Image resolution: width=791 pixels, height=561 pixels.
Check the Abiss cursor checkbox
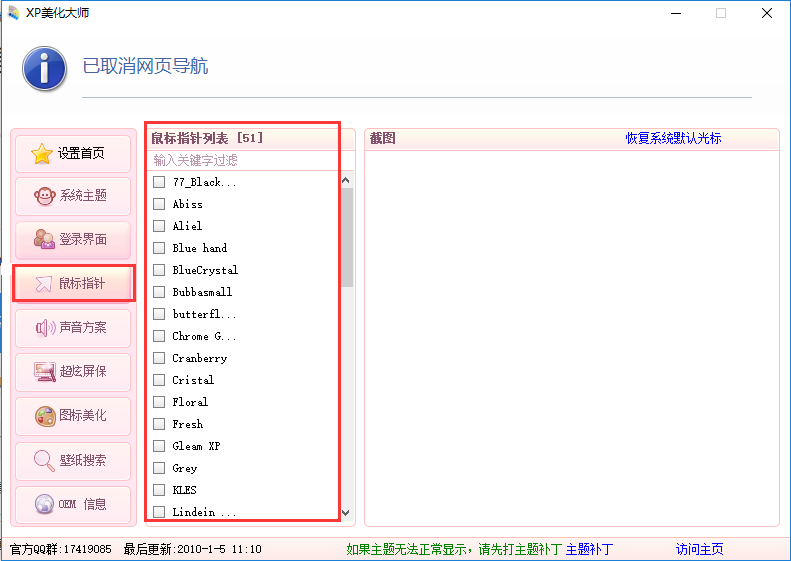coord(159,204)
